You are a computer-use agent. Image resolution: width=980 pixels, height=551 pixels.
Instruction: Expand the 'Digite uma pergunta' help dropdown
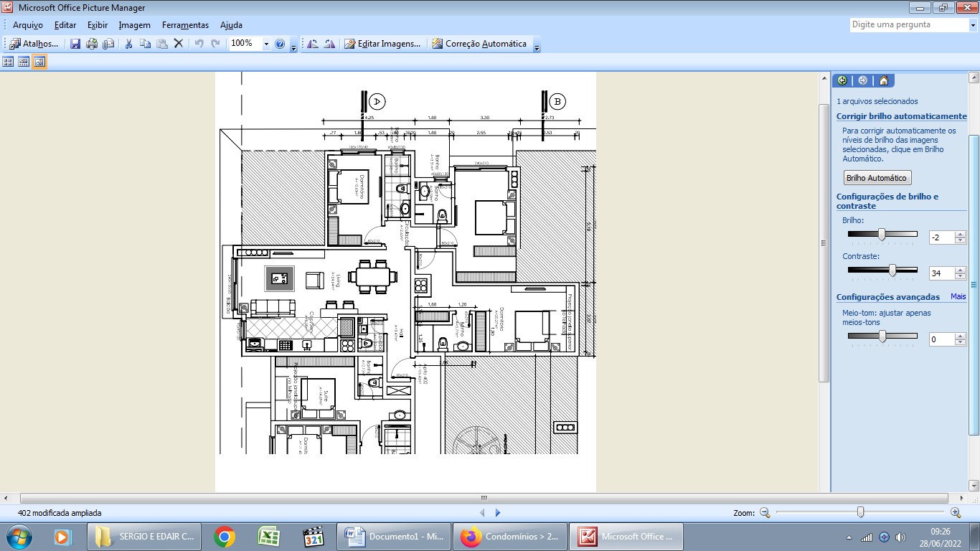(972, 24)
